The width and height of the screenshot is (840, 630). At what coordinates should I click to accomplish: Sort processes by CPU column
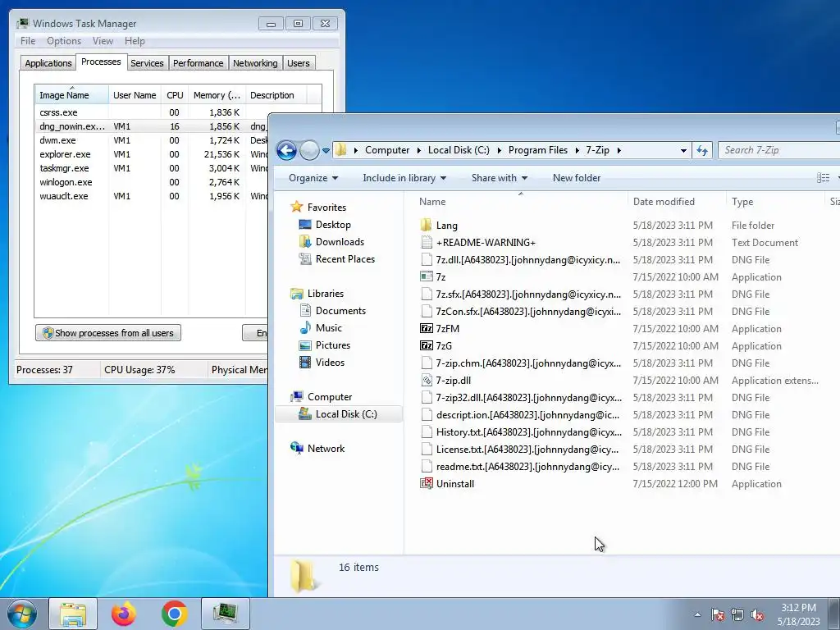[x=175, y=95]
